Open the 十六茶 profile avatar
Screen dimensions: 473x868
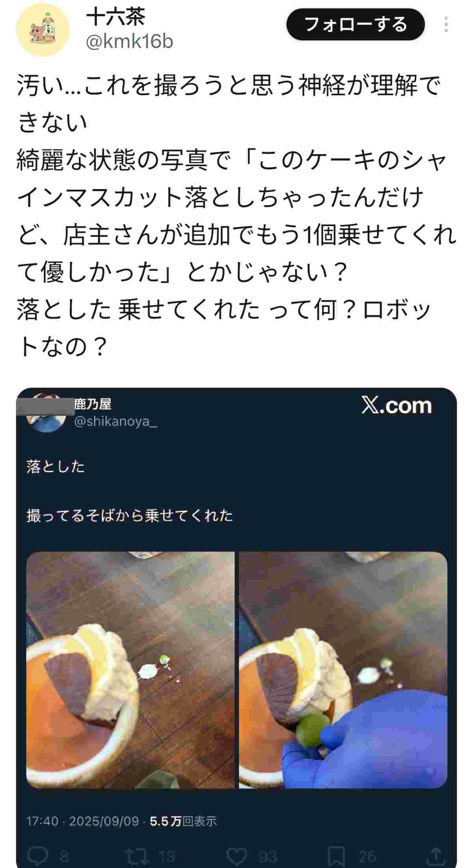coord(43,30)
